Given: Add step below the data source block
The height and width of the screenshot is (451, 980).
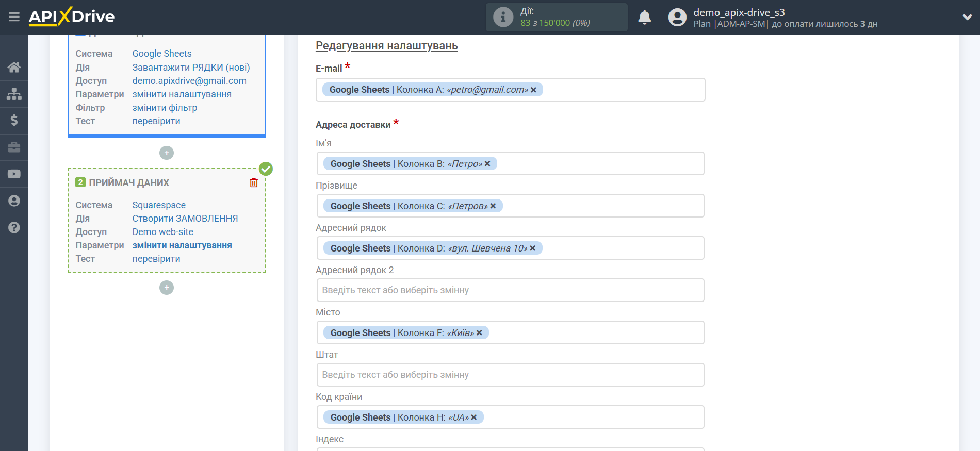Looking at the screenshot, I should click(167, 153).
